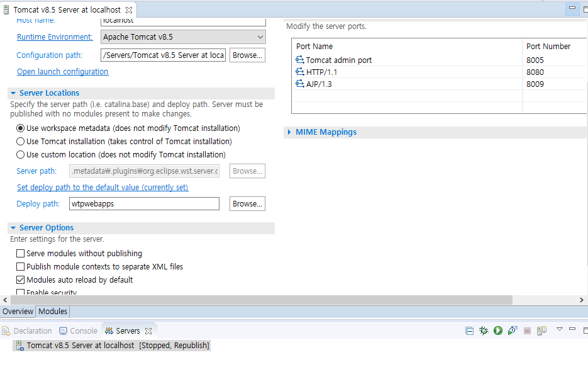Click the Console view icon
588x367 pixels.
tap(63, 330)
